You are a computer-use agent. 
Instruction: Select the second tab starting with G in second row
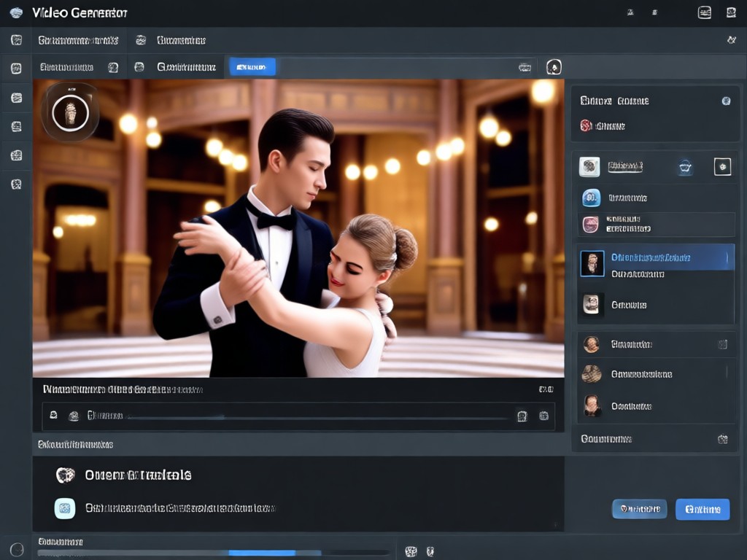(186, 67)
